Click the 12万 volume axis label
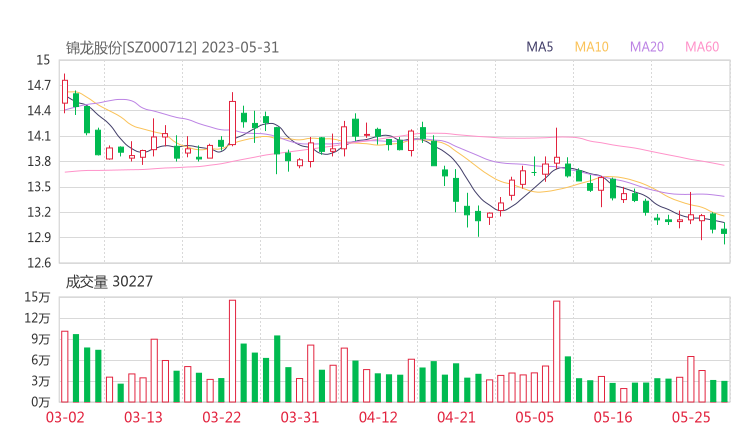 (x=37, y=318)
